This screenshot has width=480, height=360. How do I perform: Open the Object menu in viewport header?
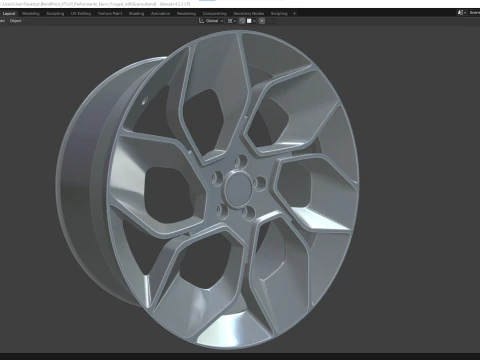(15, 21)
